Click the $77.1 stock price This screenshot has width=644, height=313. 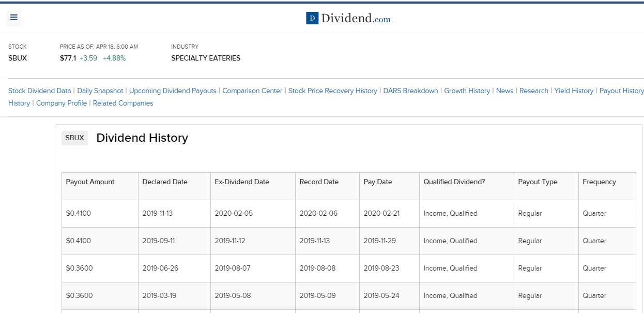[x=68, y=58]
